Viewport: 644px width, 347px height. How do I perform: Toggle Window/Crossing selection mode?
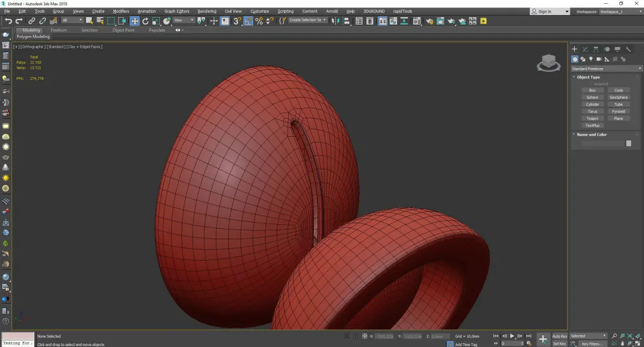point(122,21)
